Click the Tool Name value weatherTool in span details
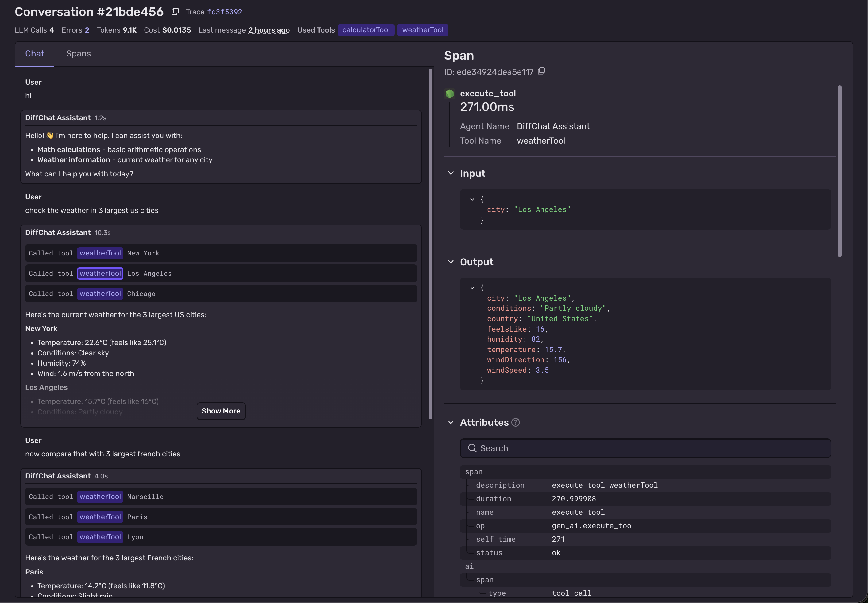This screenshot has width=868, height=603. click(x=541, y=140)
